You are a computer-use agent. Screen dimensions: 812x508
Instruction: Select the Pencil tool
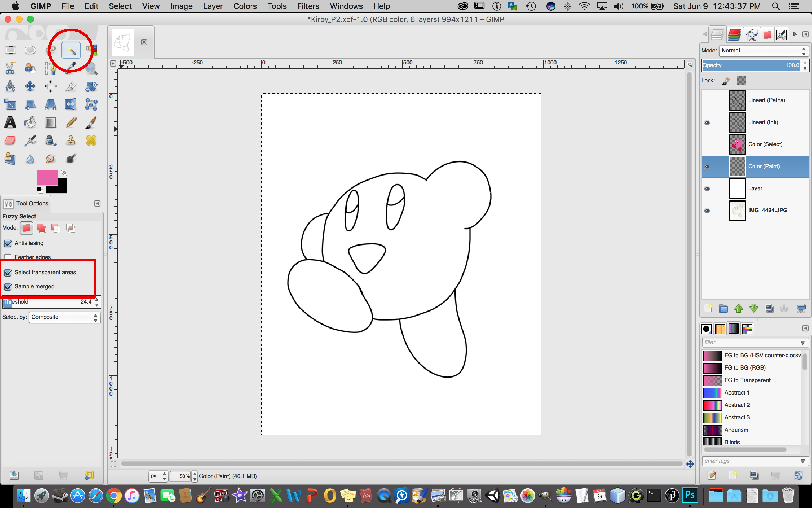point(71,122)
